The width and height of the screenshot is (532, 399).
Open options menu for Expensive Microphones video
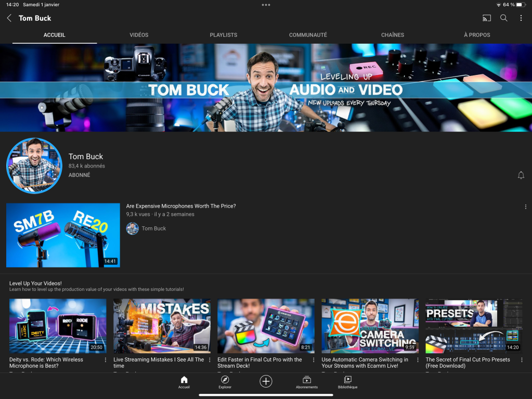point(525,207)
